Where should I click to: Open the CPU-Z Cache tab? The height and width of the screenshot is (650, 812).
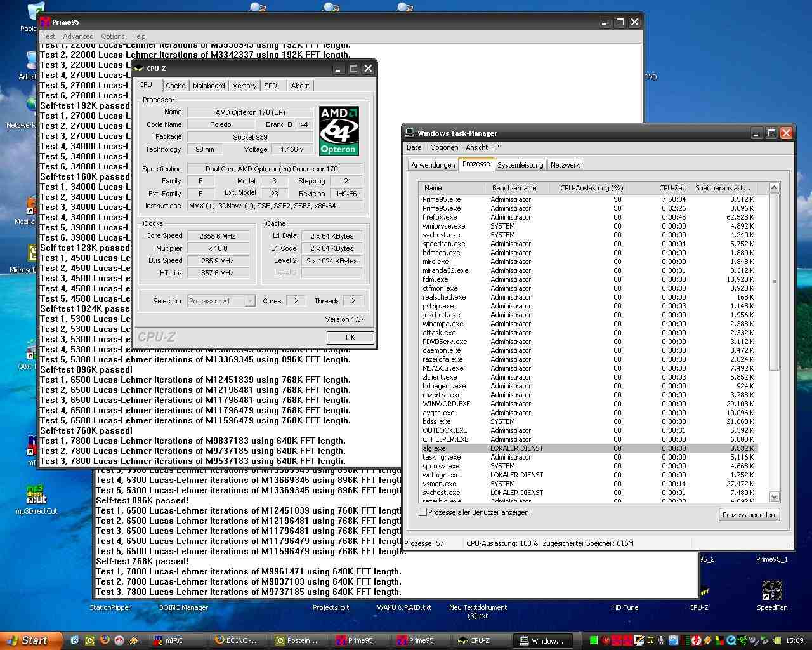(175, 86)
